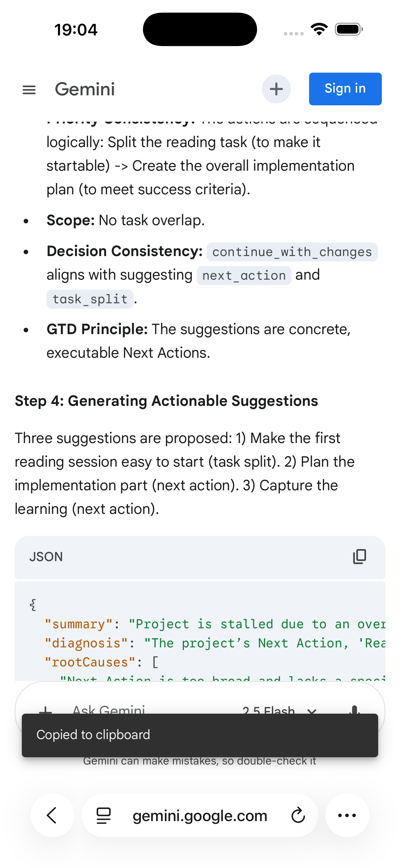Click the blue Sign in button
Viewport: 400px width, 868px height.
tap(345, 89)
